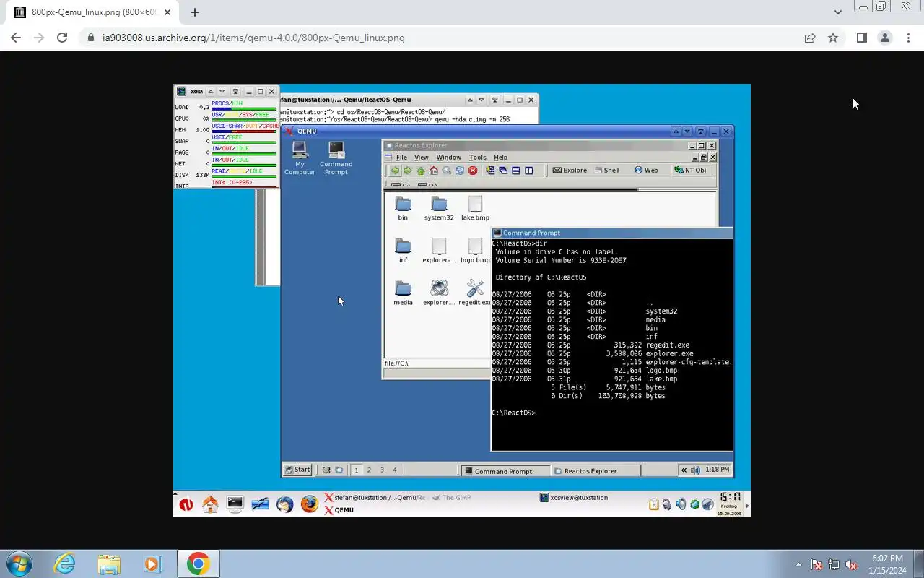Select the bin folder icon
Image resolution: width=924 pixels, height=578 pixels.
click(403, 208)
